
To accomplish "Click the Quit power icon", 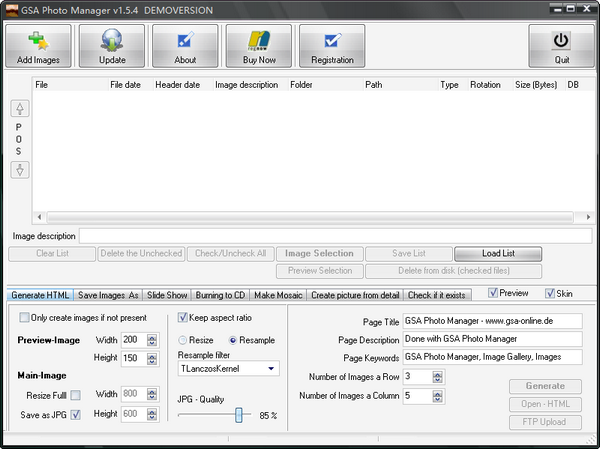I will [x=561, y=42].
